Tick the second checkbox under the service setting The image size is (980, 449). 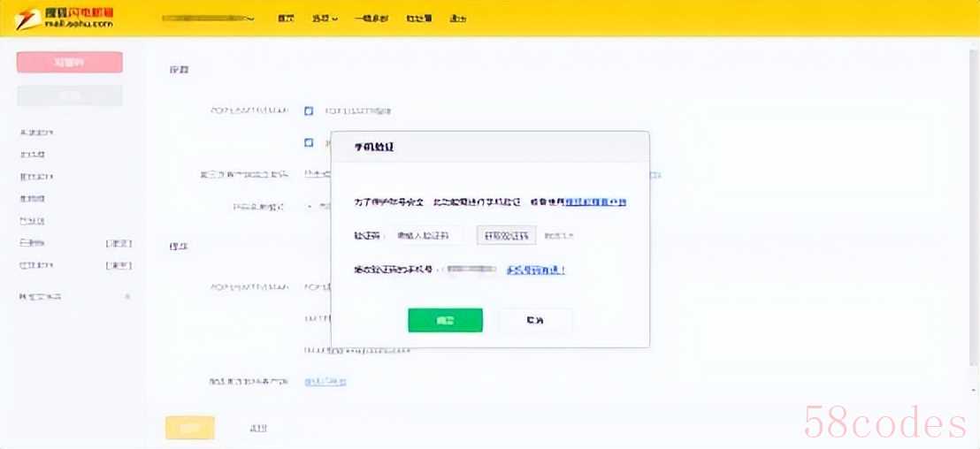[309, 142]
